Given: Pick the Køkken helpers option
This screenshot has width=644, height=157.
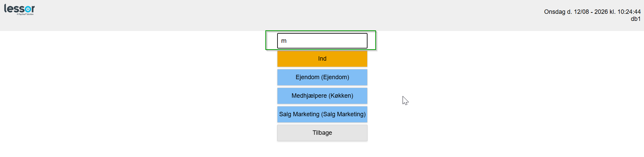Looking at the screenshot, I should pos(322,96).
